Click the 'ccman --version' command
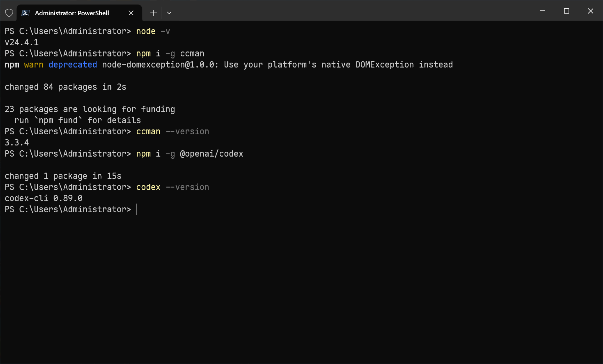 (173, 132)
